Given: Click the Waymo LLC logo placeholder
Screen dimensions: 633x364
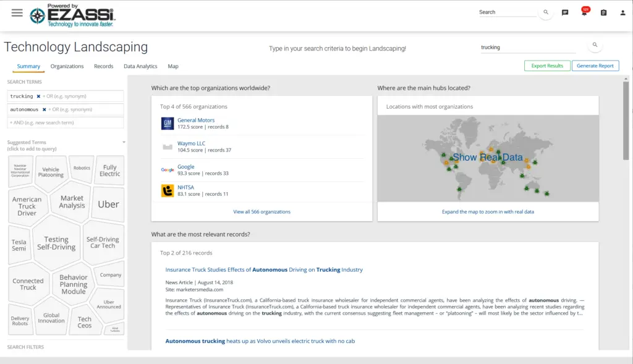Looking at the screenshot, I should tap(168, 146).
